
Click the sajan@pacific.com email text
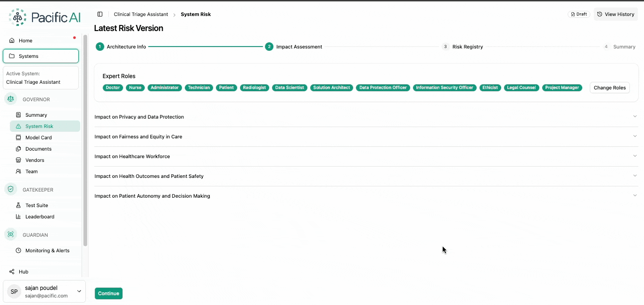click(46, 296)
